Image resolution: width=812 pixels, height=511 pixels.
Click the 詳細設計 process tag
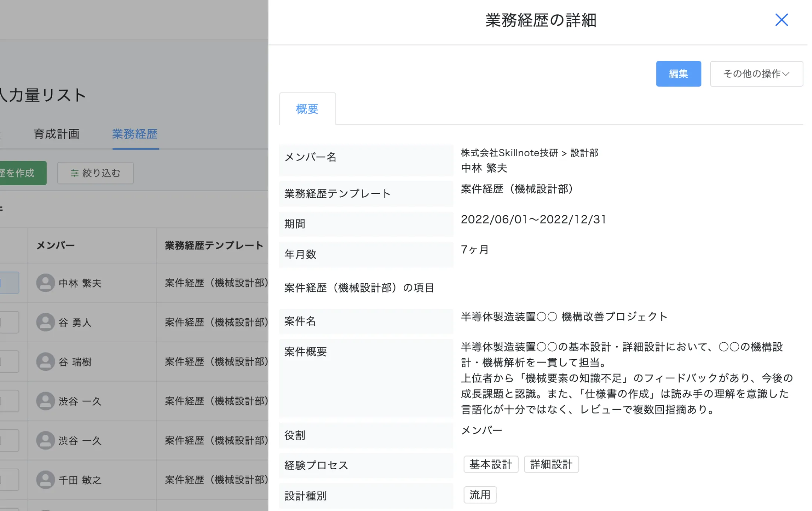(x=551, y=464)
